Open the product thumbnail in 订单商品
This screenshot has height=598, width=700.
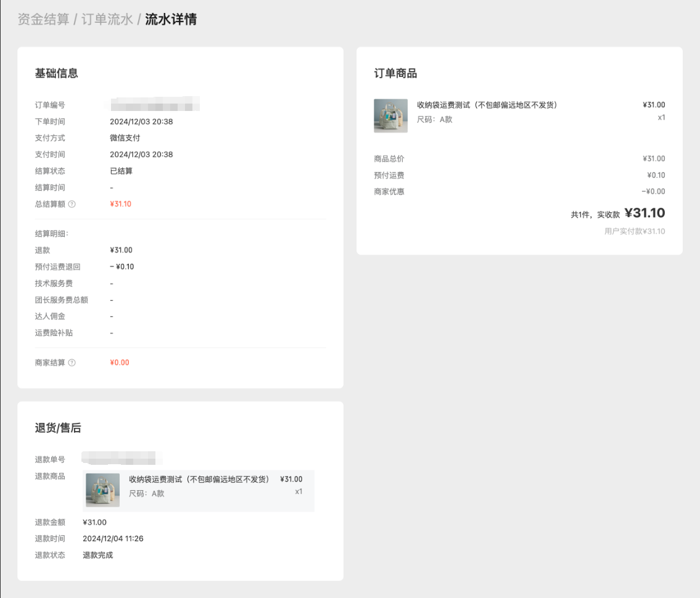coord(390,116)
